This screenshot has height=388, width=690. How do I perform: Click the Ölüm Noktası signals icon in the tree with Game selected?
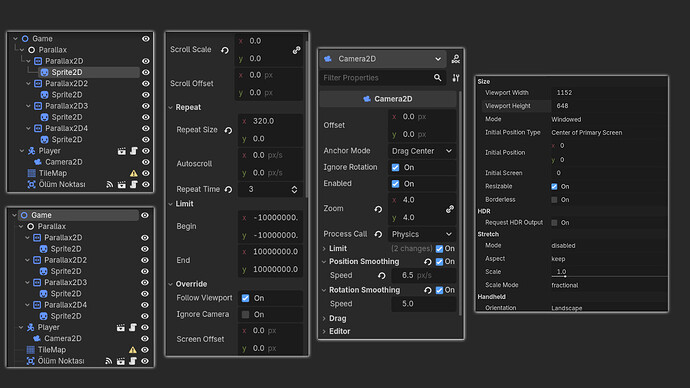click(109, 361)
